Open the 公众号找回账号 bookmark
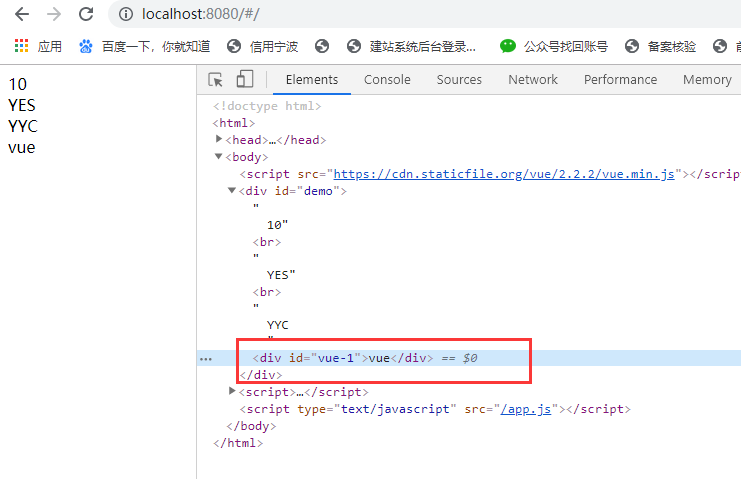 pos(554,46)
